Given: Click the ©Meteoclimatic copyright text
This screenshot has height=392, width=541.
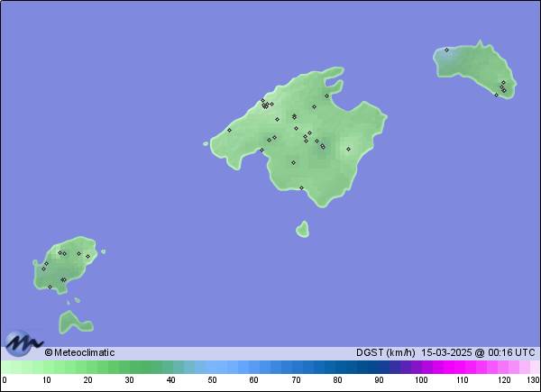Looking at the screenshot, I should pos(79,352).
